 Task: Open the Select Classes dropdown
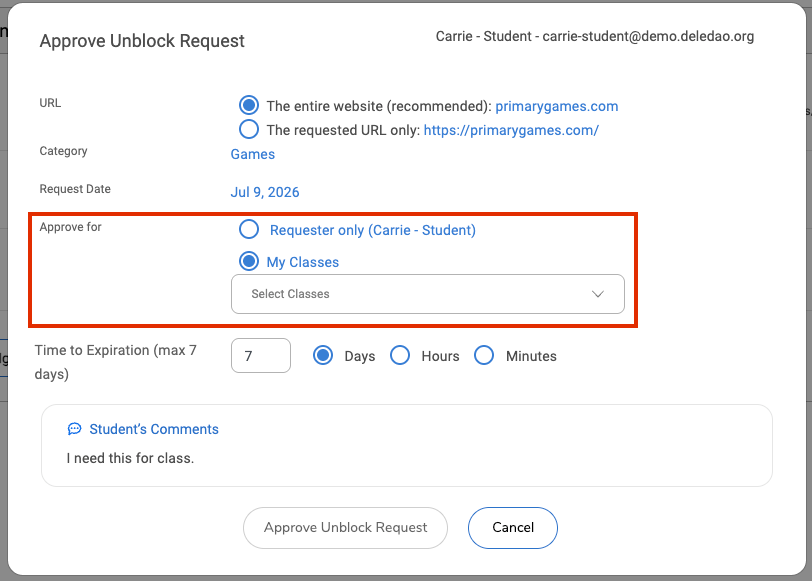pos(428,294)
